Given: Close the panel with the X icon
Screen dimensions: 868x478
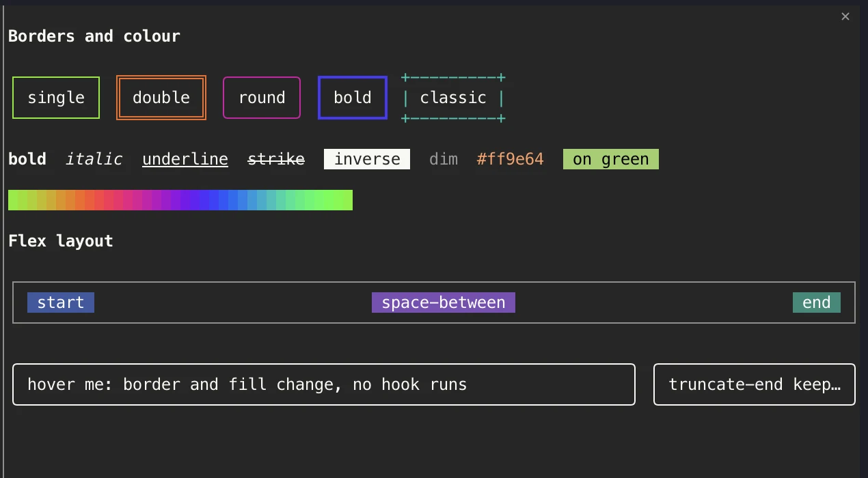Looking at the screenshot, I should point(845,16).
